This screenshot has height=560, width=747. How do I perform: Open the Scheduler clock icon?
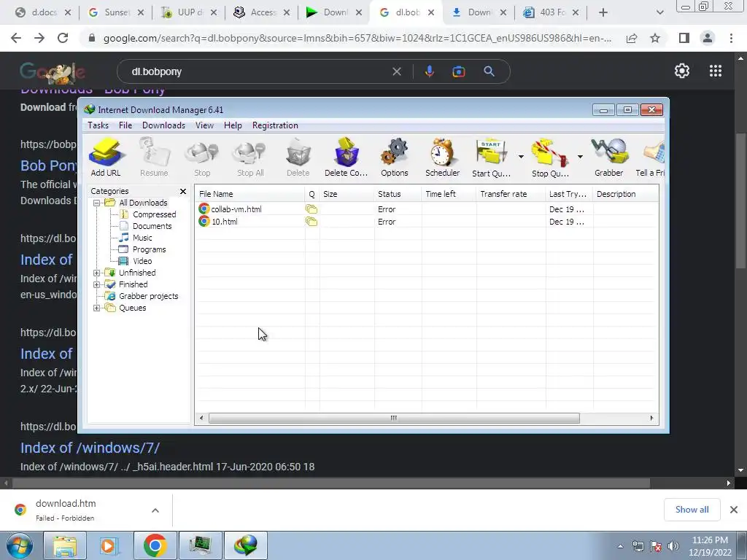point(443,157)
